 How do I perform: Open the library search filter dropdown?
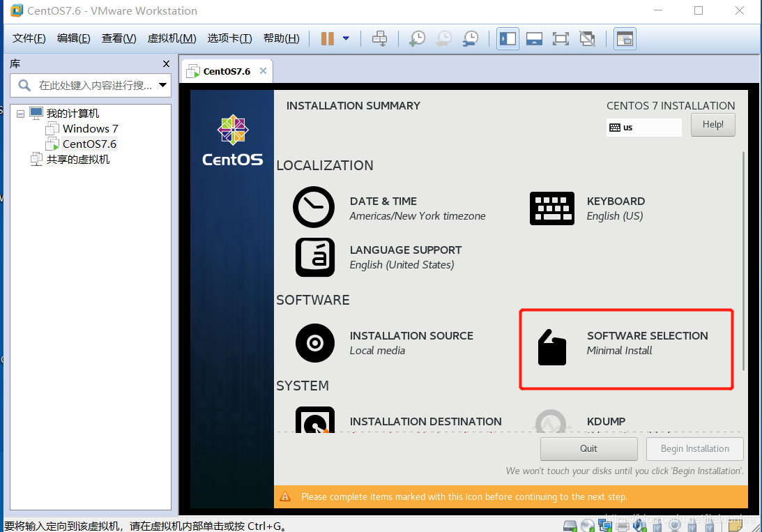coord(163,86)
